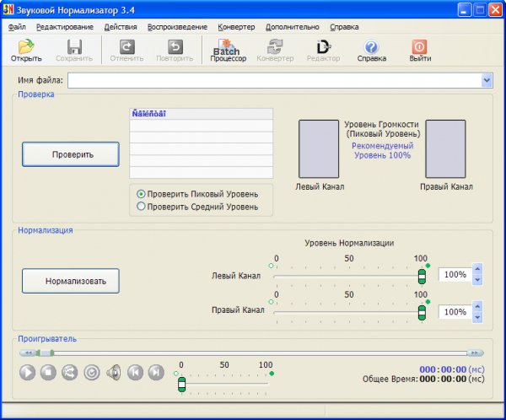Click the application icon in title bar

click(x=8, y=10)
